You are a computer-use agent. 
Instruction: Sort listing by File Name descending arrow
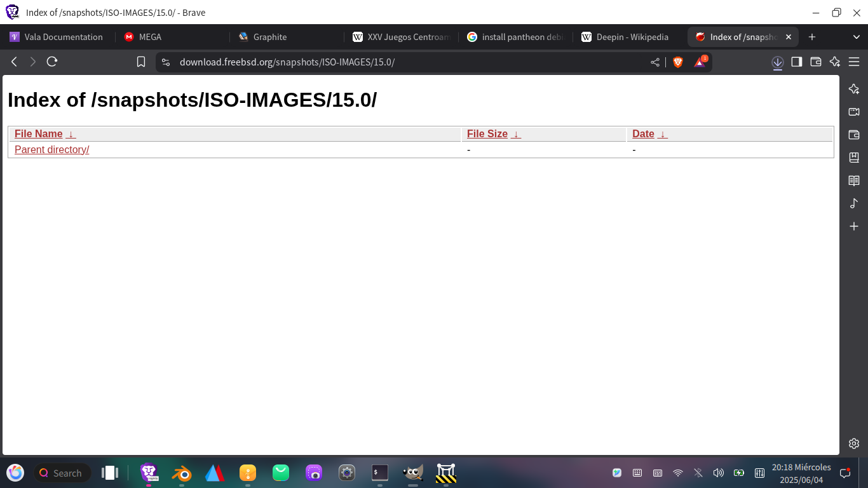coord(71,134)
